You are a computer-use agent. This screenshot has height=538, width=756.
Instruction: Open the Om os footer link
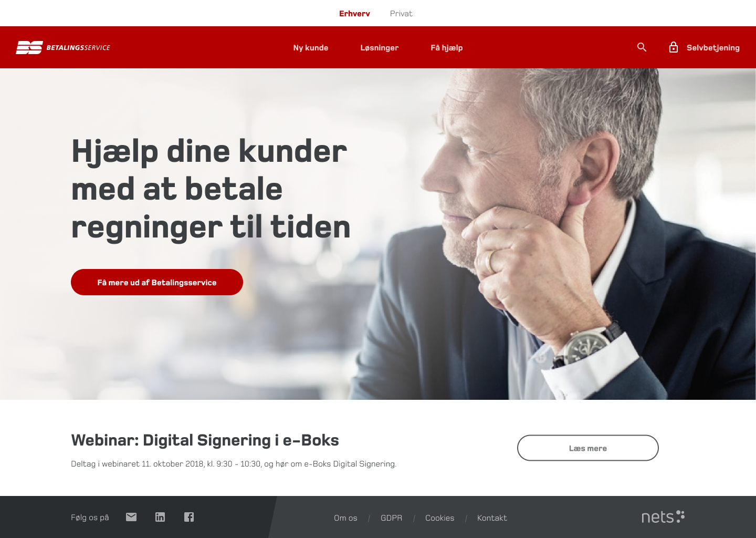click(x=345, y=518)
